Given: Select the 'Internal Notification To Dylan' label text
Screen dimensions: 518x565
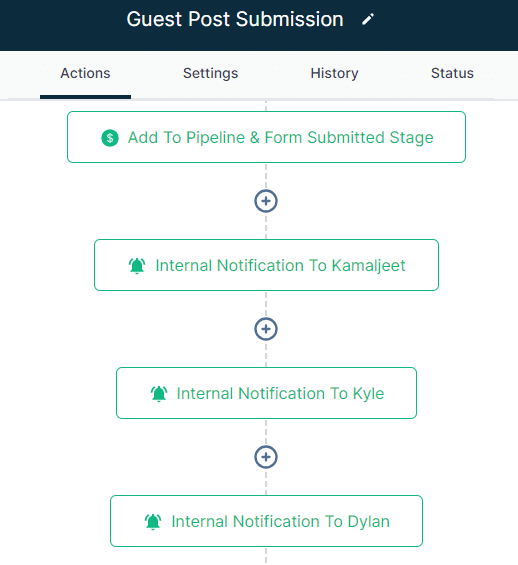Looking at the screenshot, I should click(281, 521).
